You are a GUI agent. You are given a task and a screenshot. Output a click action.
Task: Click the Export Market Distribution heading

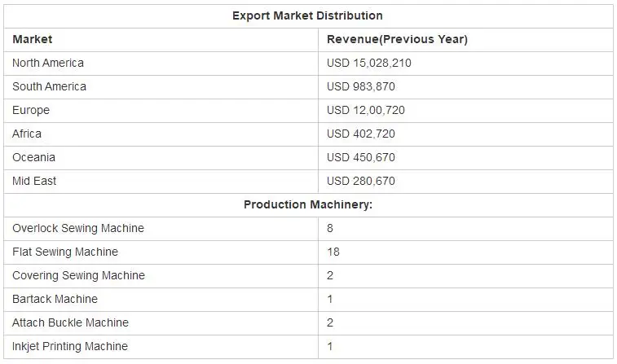point(307,15)
